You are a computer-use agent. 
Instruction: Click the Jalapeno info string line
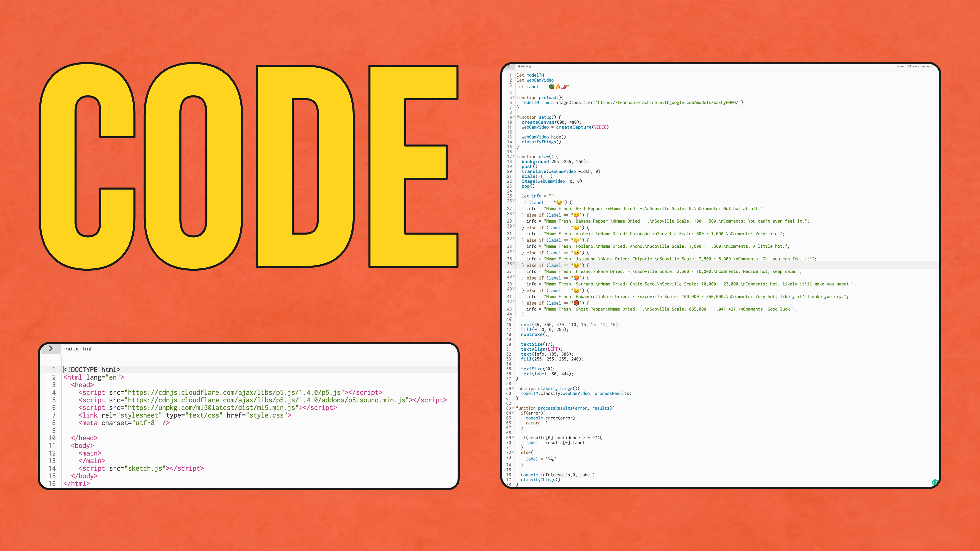pos(671,259)
